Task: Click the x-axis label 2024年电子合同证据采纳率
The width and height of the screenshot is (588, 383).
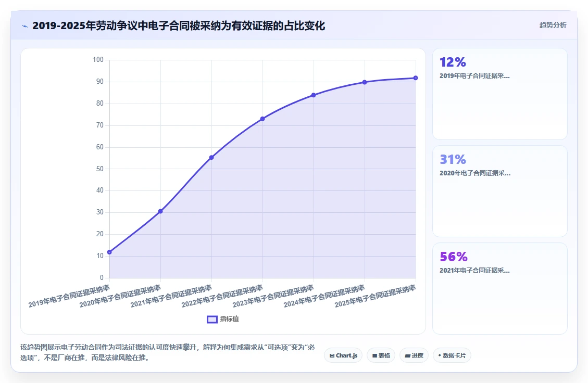Action: (x=324, y=296)
